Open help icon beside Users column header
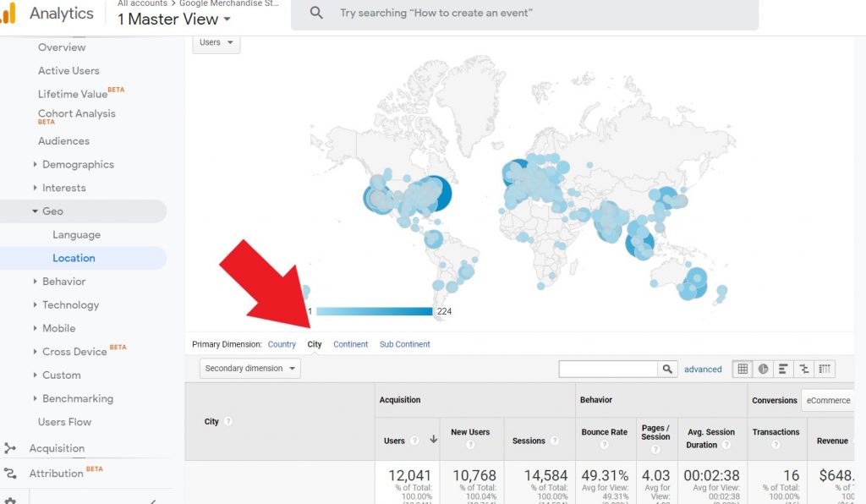 click(414, 440)
